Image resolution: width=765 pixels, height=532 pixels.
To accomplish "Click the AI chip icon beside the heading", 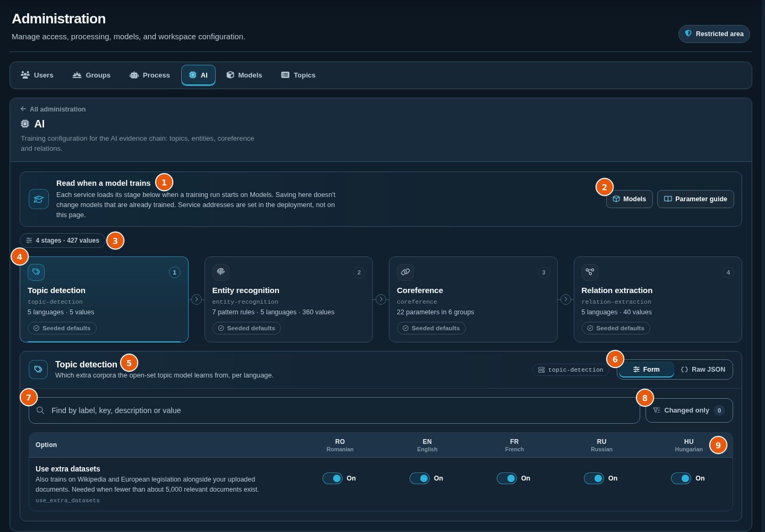I will coord(25,124).
